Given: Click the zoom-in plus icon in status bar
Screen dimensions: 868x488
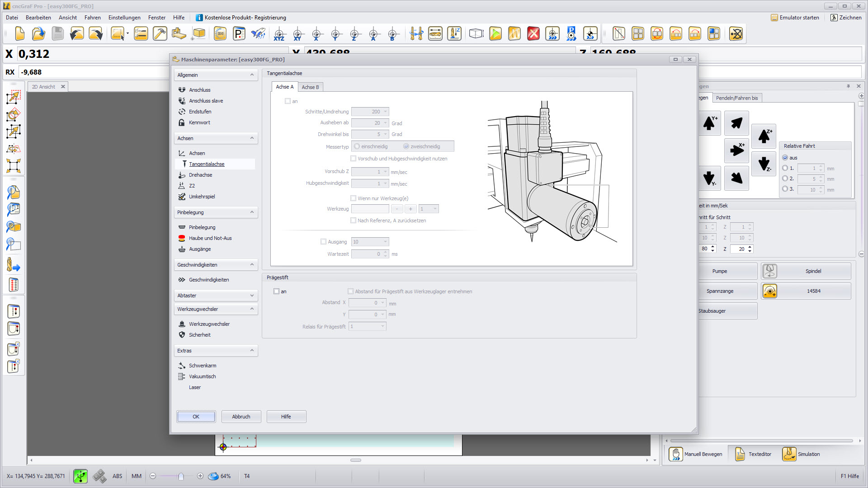Looking at the screenshot, I should coord(200,476).
